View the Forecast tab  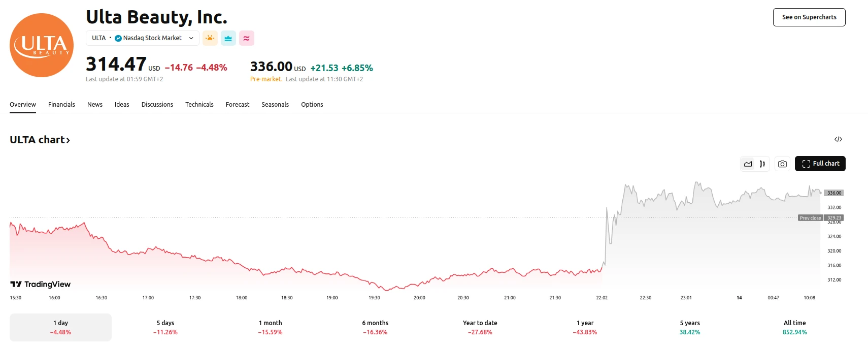(x=238, y=105)
